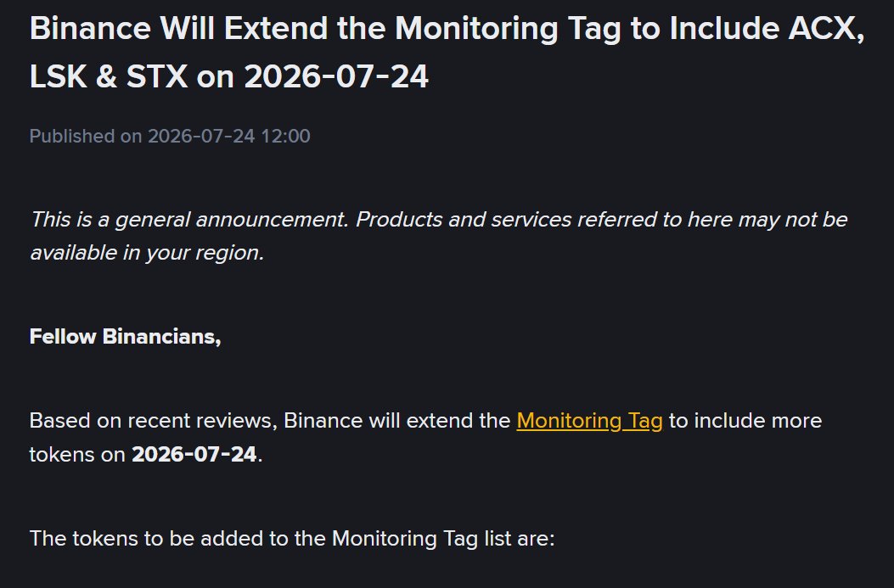The height and width of the screenshot is (588, 894).
Task: Click the '12:00' time in published line
Action: tap(285, 136)
